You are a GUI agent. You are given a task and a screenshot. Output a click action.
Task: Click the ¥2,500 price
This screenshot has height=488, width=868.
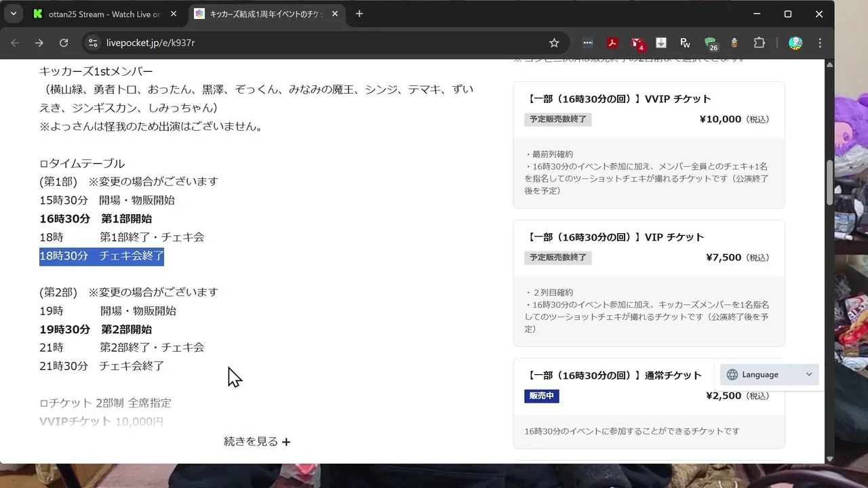click(x=724, y=396)
